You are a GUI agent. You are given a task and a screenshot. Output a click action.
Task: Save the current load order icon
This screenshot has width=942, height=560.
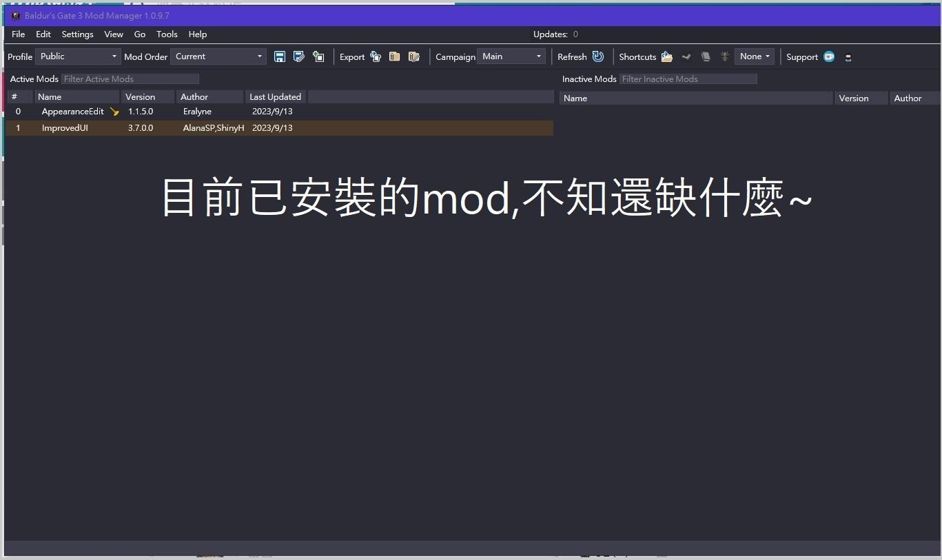click(280, 56)
